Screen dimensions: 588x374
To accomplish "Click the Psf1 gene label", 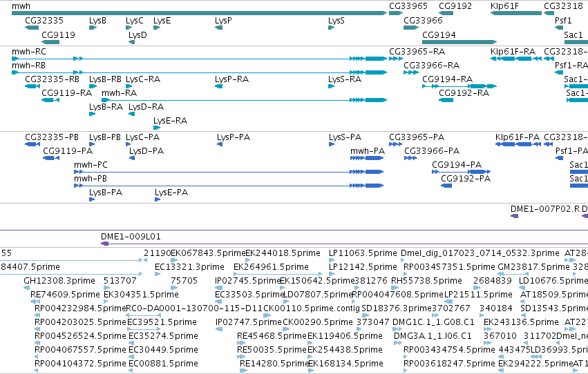I will tap(563, 20).
